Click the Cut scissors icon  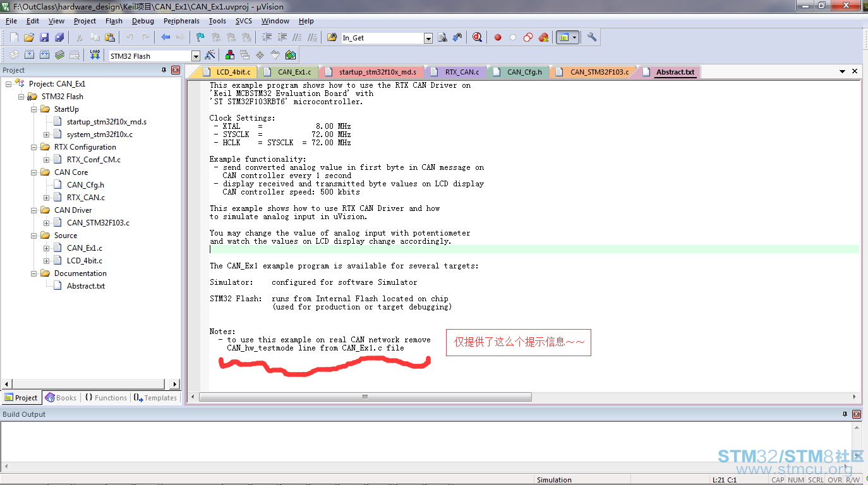coord(80,37)
